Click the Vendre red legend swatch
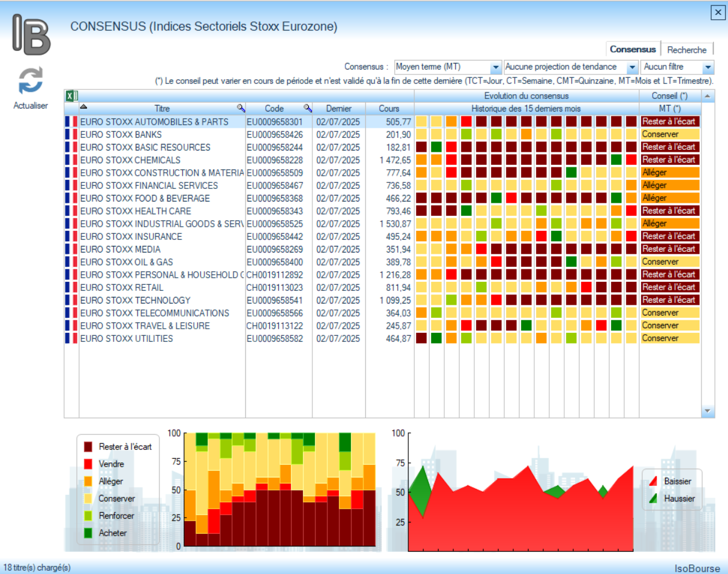This screenshot has height=574, width=728. 88,464
